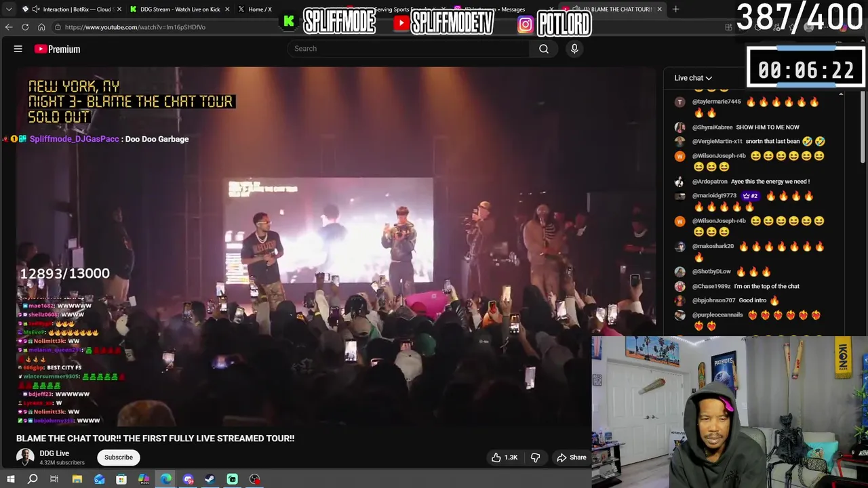868x488 pixels.
Task: Open a new browser tab
Action: 675,9
